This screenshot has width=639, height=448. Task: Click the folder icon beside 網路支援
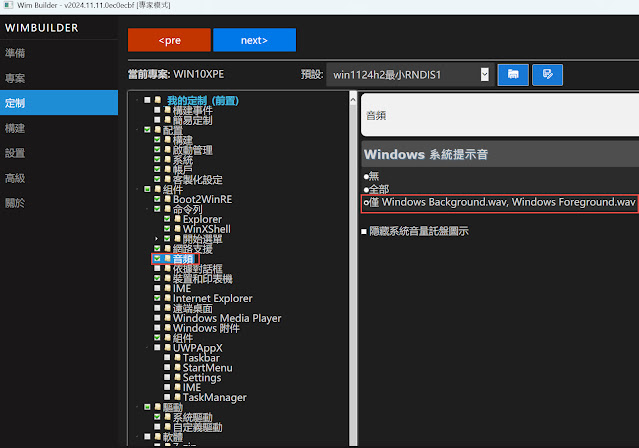pos(167,248)
